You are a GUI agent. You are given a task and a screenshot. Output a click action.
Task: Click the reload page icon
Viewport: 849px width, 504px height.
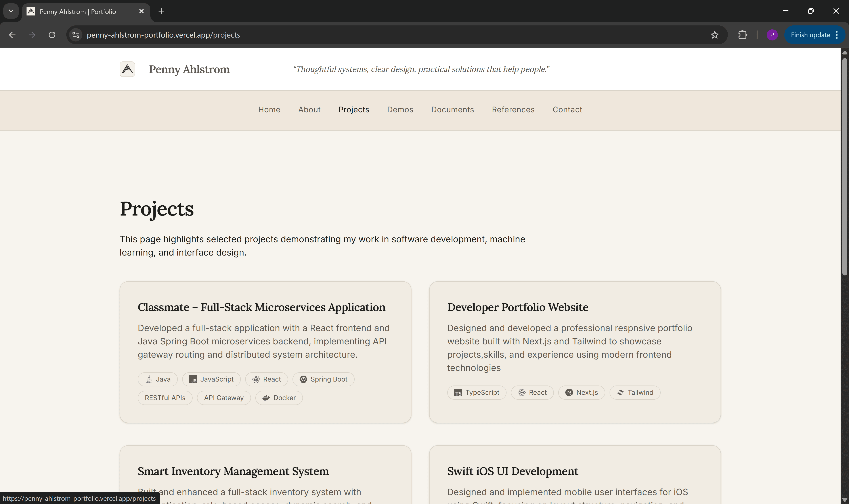pos(52,35)
